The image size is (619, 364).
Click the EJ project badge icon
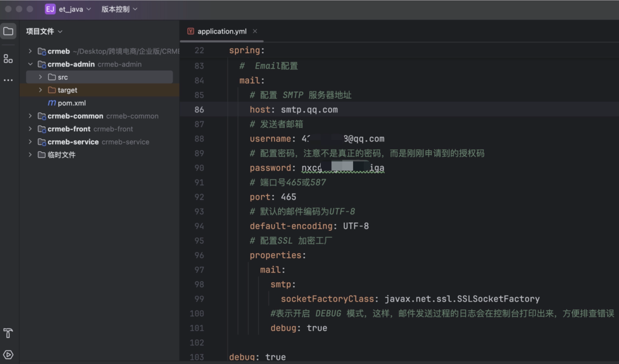[x=50, y=9]
